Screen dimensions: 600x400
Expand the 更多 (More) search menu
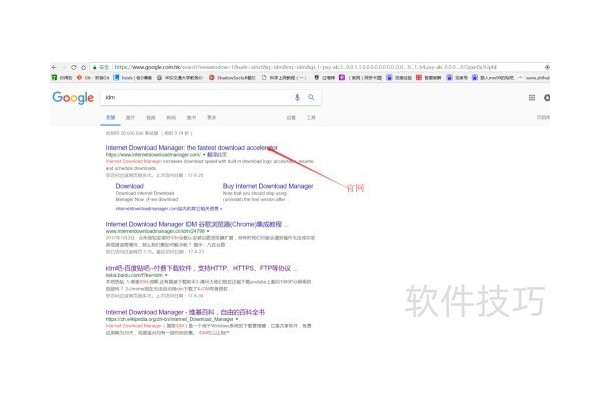(x=212, y=118)
